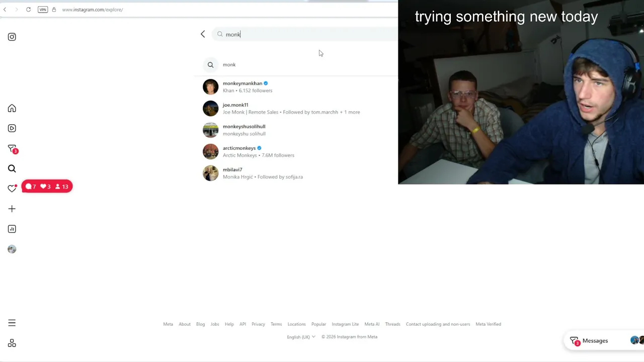Click the site lock icon
Screen dimensions: 644x362
(54, 10)
